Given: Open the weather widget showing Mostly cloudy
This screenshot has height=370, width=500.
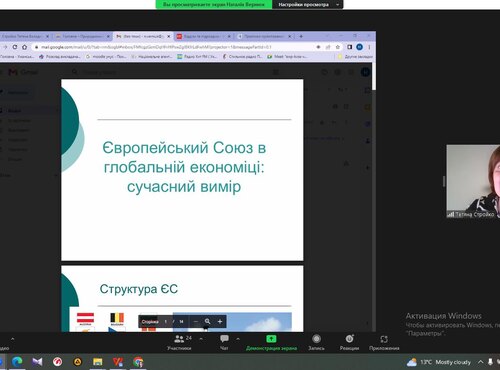Looking at the screenshot, I should coord(438,362).
